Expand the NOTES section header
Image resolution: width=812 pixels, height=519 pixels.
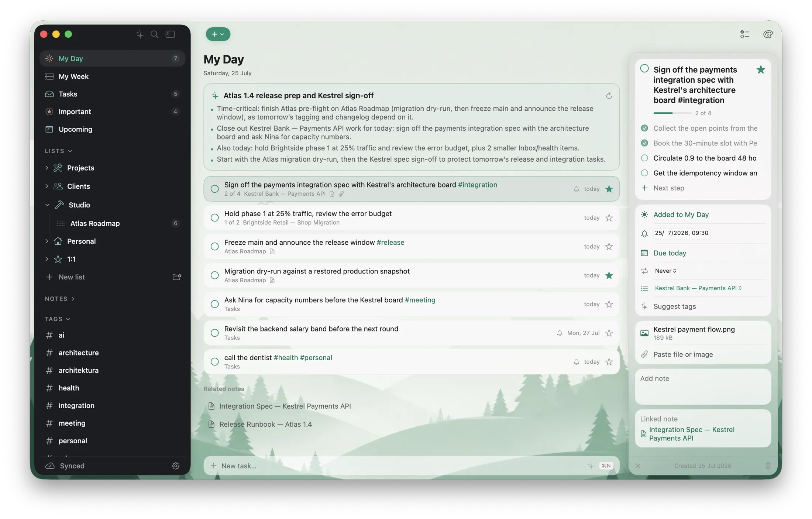[59, 299]
